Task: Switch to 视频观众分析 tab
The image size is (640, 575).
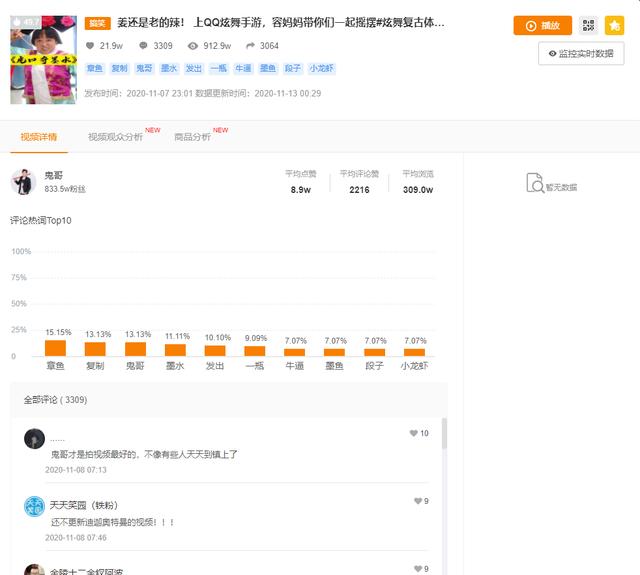Action: click(116, 137)
